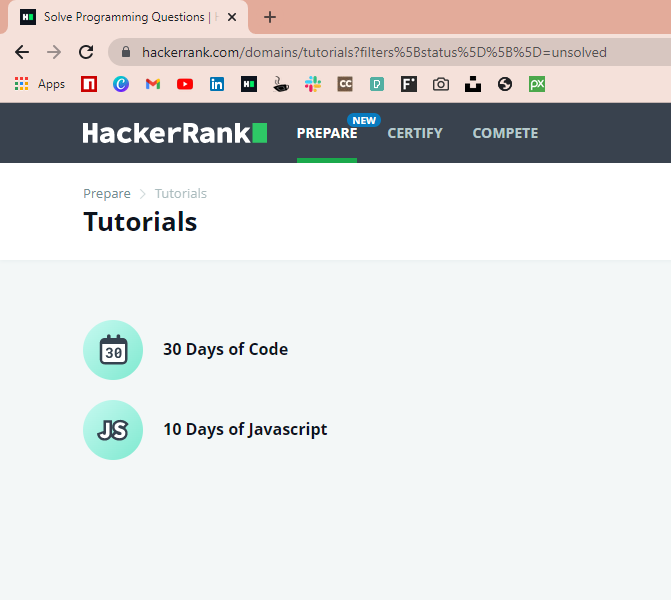
Task: Click the hackerrank.com address bar URL
Action: click(374, 52)
